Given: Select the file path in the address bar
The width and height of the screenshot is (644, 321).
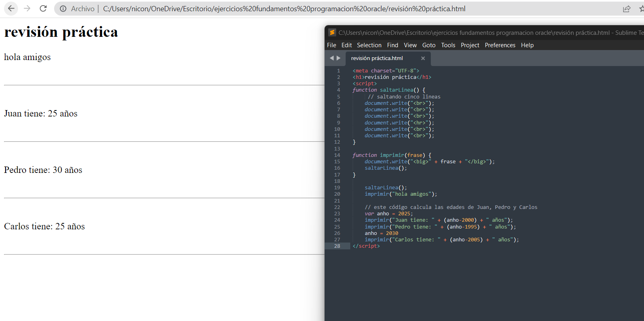Looking at the screenshot, I should tap(284, 9).
